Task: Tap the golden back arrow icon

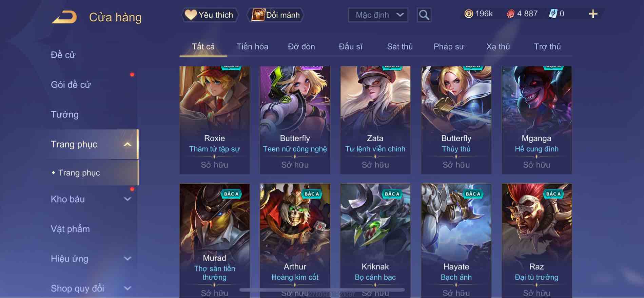Action: tap(64, 17)
